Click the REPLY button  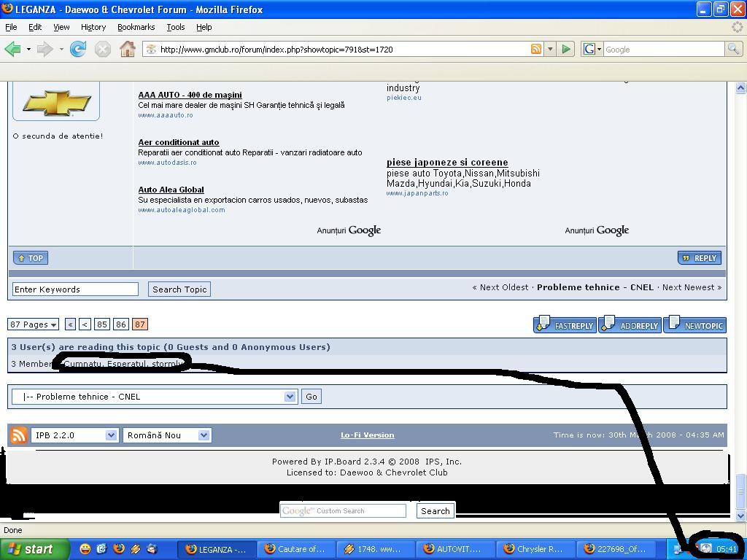tap(700, 258)
